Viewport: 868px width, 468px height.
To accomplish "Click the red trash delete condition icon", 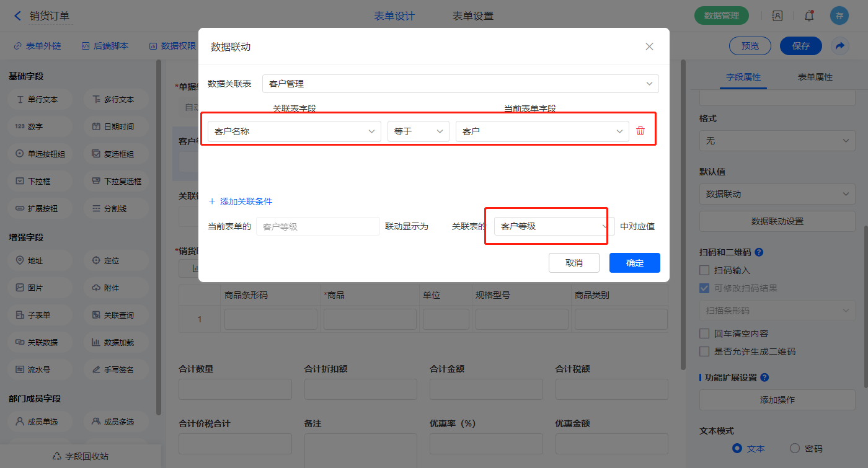I will point(640,131).
